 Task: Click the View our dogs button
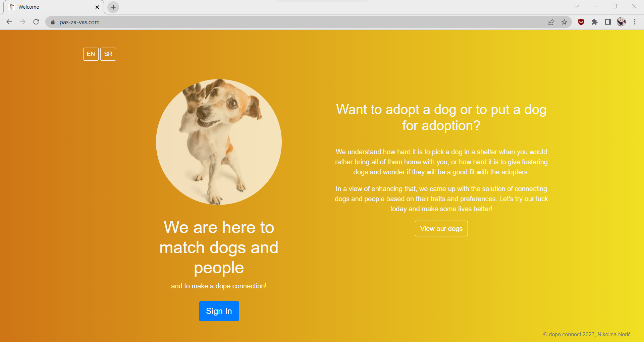(441, 228)
